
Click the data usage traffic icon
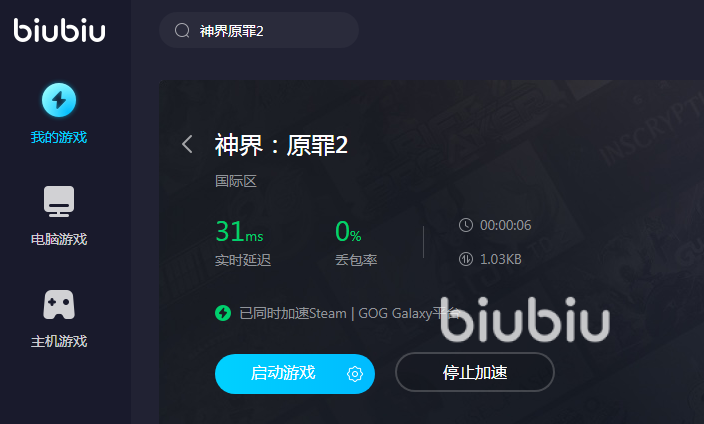click(466, 259)
